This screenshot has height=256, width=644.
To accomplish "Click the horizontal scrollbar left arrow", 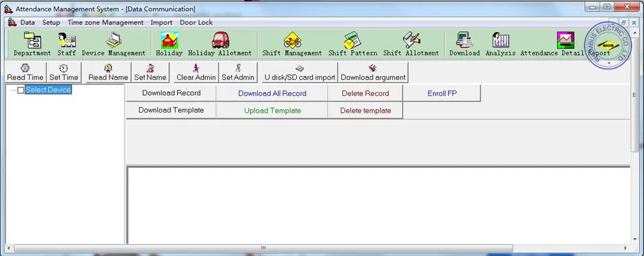I will (x=8, y=248).
